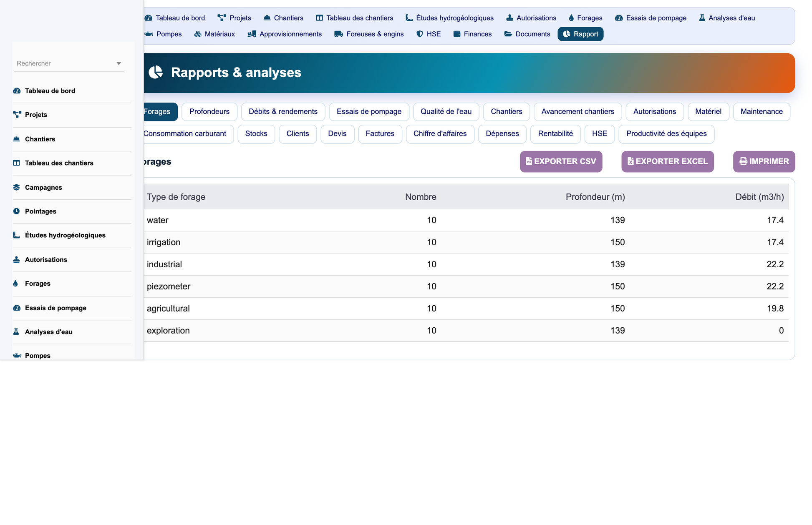This screenshot has height=525, width=812.
Task: Open the active Rapport navigation item
Action: [x=580, y=34]
